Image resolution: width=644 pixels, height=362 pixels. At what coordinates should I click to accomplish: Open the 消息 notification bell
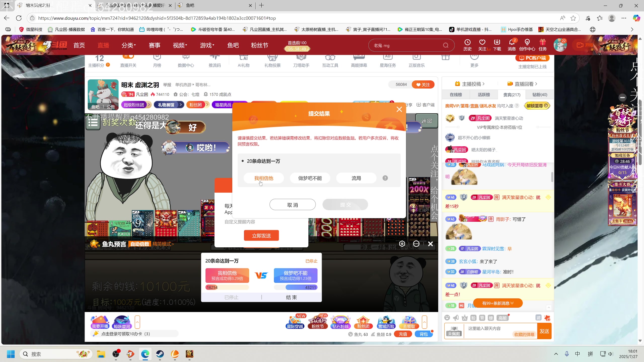tap(512, 45)
